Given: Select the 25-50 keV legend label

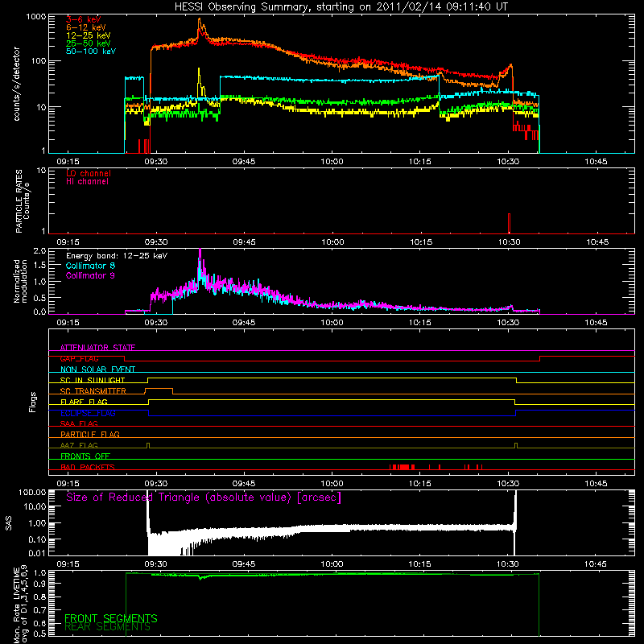Looking at the screenshot, I should click(x=89, y=43).
